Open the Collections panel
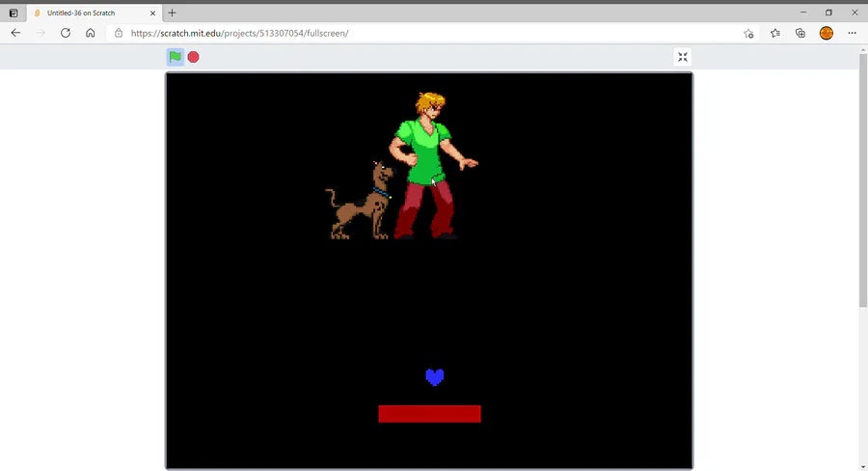 tap(800, 33)
